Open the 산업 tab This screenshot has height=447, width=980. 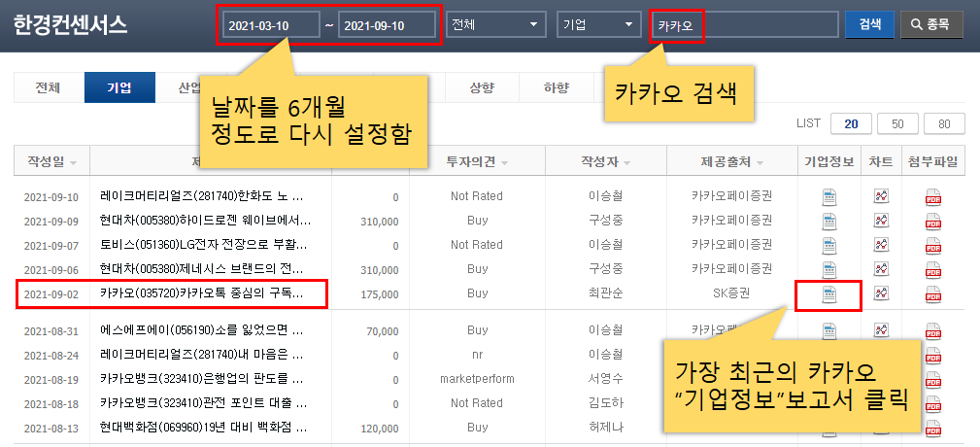pos(187,87)
